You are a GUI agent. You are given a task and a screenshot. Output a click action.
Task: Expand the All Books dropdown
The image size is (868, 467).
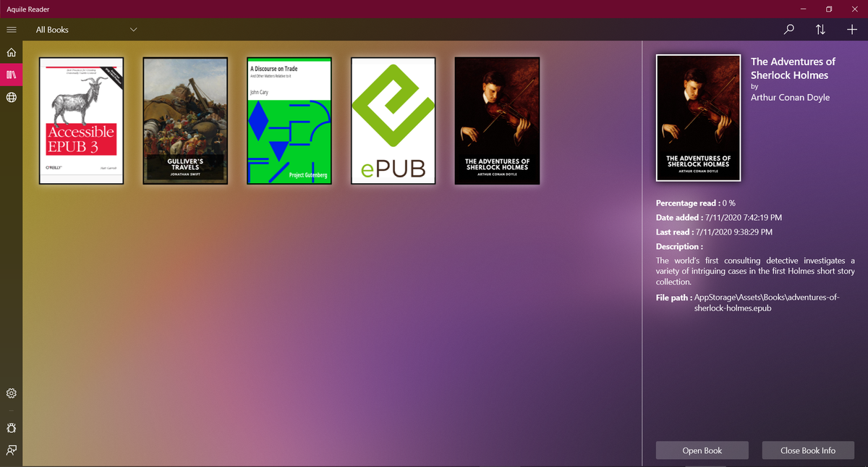[86, 30]
